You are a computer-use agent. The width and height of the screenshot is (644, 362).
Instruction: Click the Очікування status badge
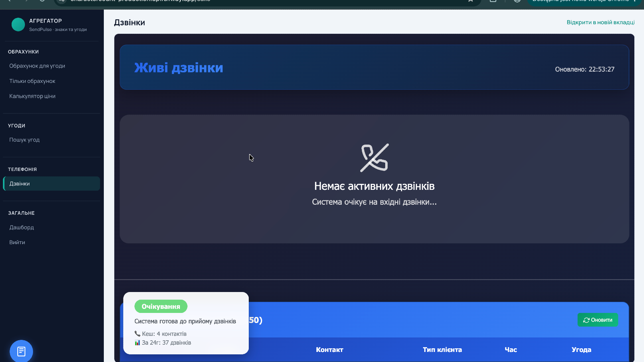[x=161, y=306]
